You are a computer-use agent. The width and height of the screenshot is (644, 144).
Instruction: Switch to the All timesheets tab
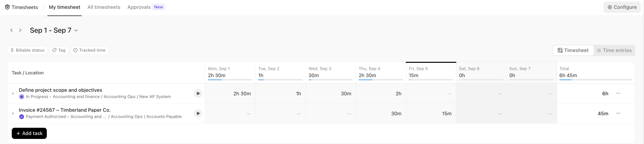pyautogui.click(x=103, y=7)
